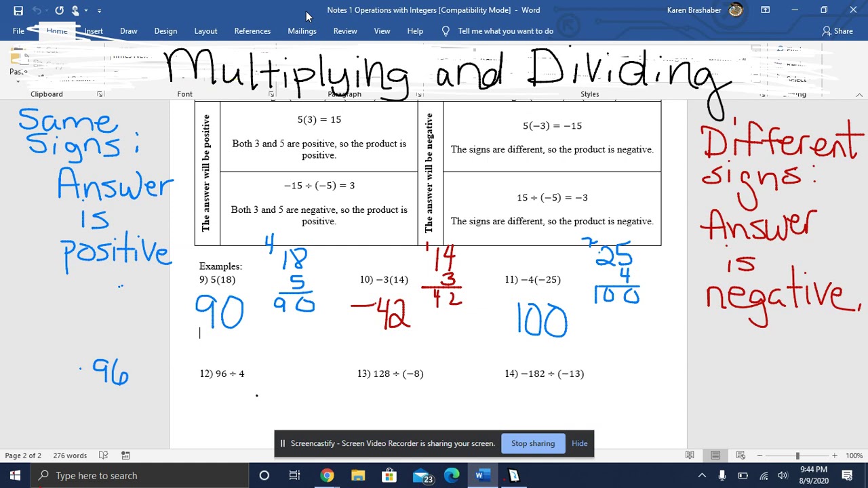Open battery status tray icon
The image size is (868, 488).
click(743, 476)
